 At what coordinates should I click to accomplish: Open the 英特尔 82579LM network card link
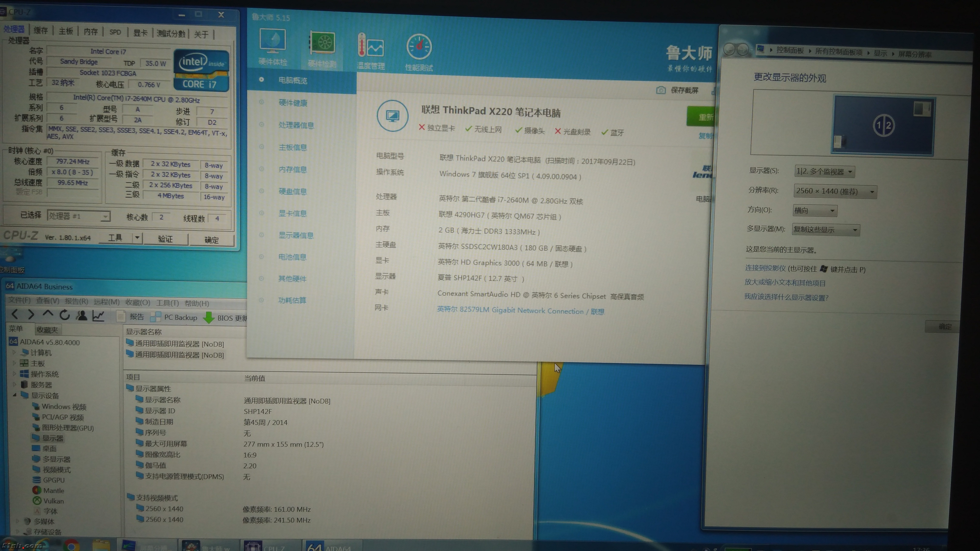(x=520, y=310)
